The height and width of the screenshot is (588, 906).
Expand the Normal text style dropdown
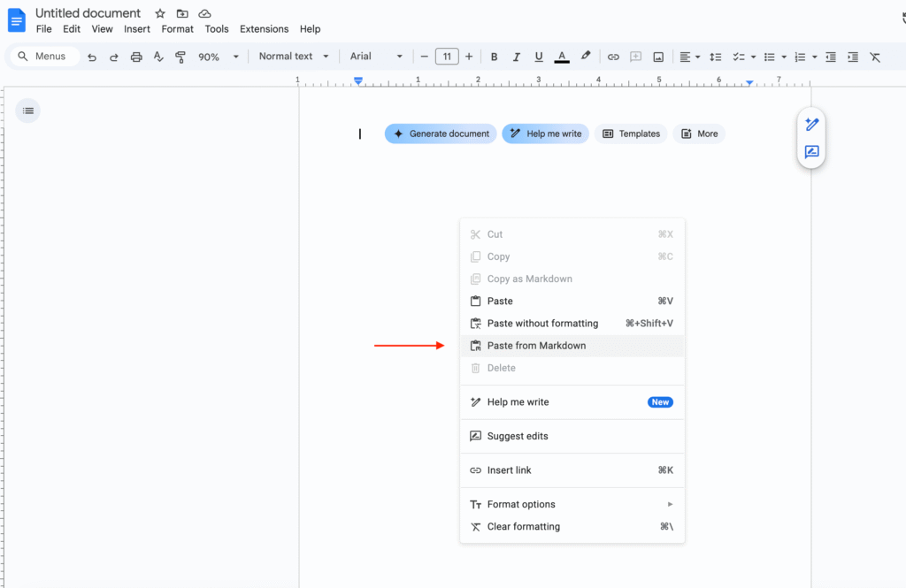coord(294,57)
